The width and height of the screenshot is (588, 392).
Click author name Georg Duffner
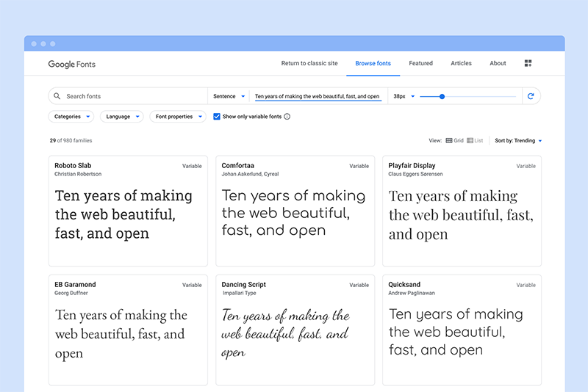71,293
